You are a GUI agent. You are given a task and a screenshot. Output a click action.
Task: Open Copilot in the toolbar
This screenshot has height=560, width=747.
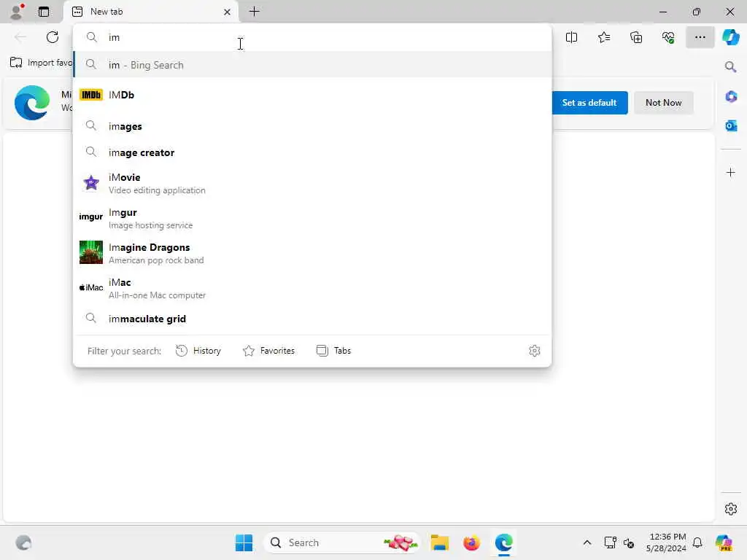click(x=731, y=37)
